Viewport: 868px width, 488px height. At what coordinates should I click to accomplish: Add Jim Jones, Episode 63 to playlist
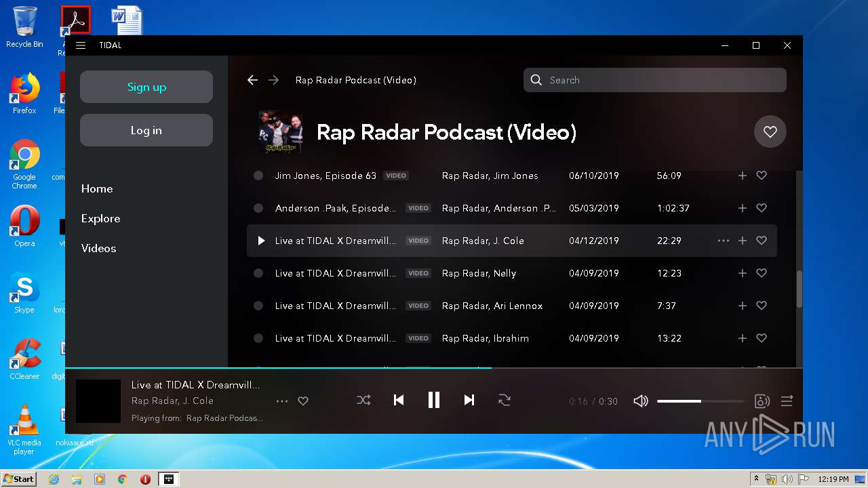(743, 176)
